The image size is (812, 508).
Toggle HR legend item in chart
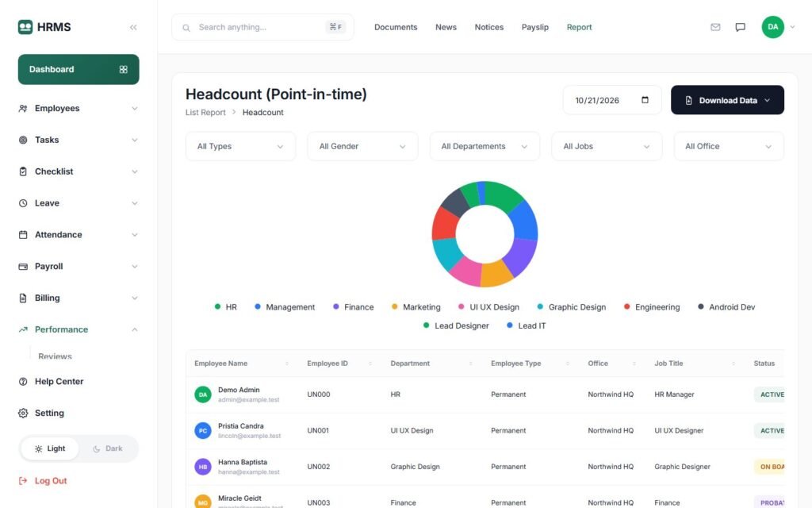(x=226, y=307)
